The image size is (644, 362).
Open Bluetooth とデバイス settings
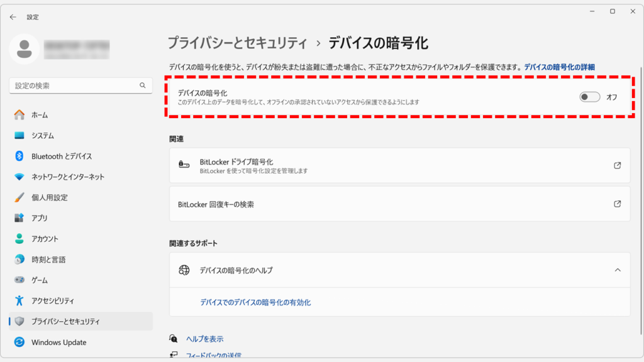pyautogui.click(x=80, y=156)
